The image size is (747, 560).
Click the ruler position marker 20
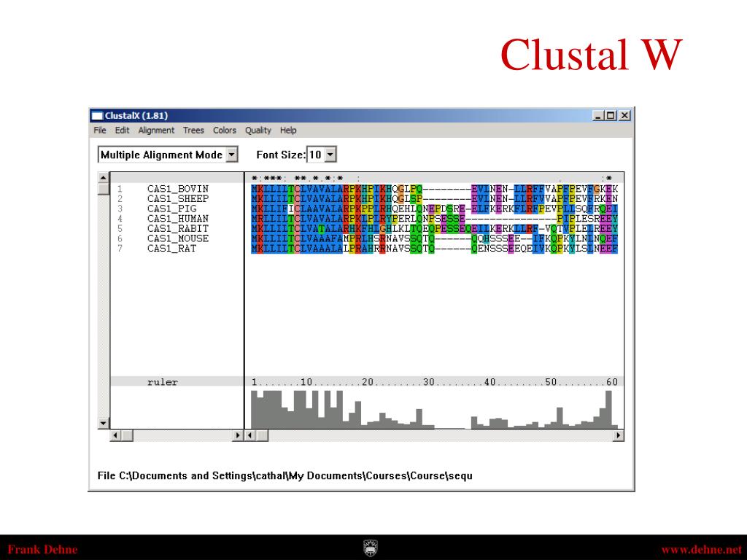368,382
